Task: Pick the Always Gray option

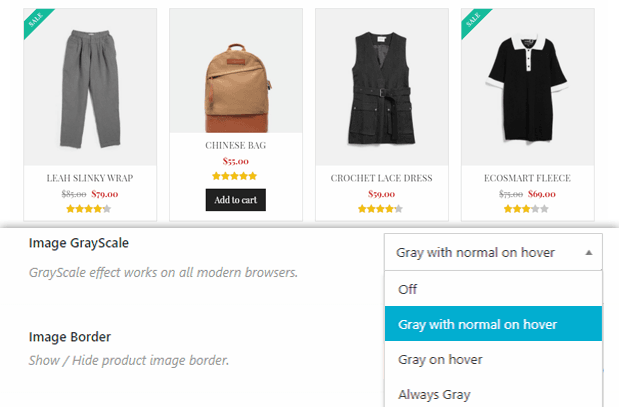Action: tap(493, 394)
